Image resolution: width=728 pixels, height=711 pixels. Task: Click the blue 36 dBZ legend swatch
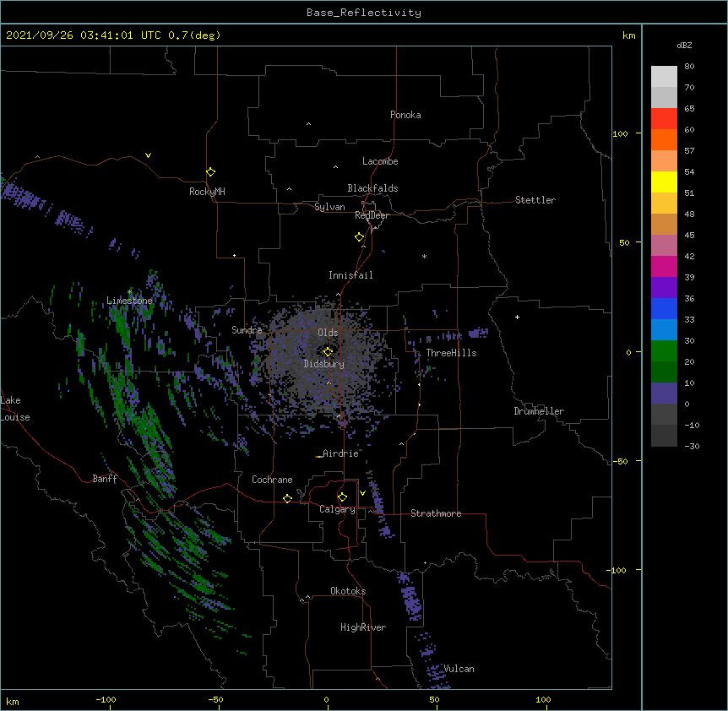[664, 308]
